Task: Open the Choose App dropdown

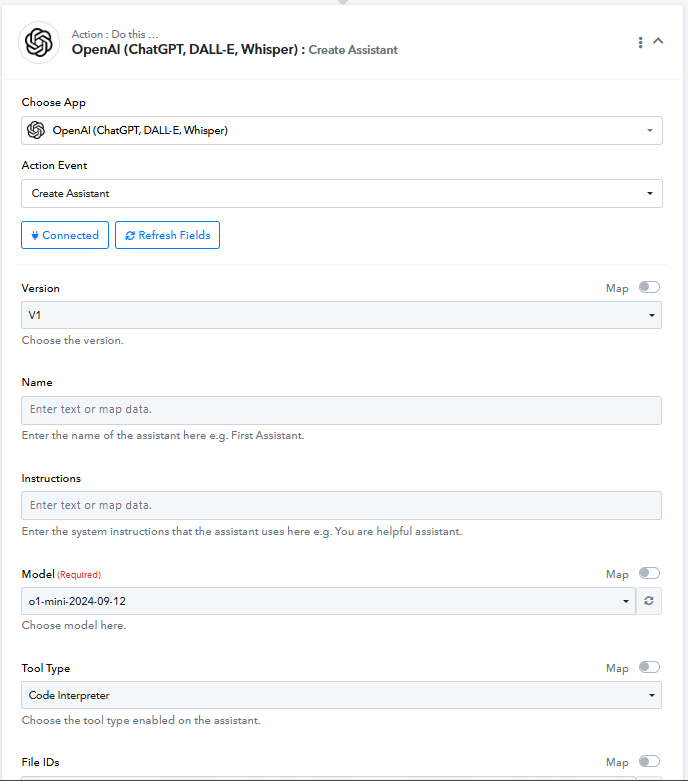Action: pyautogui.click(x=342, y=130)
